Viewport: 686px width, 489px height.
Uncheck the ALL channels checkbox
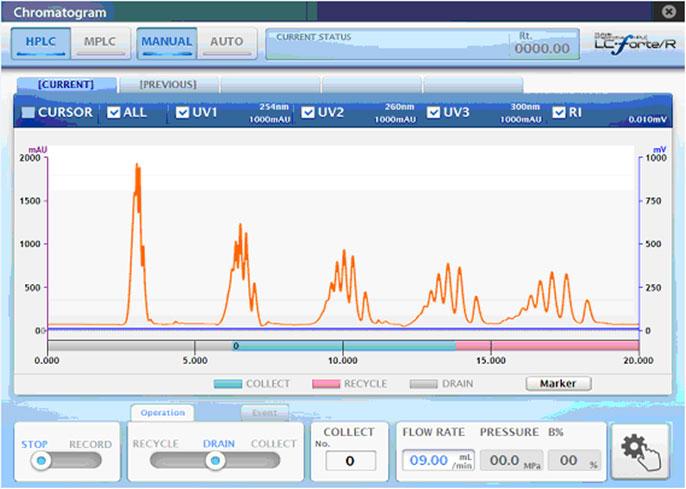tap(114, 113)
